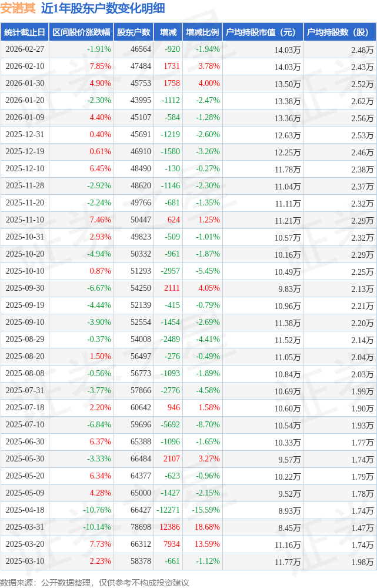This screenshot has height=588, width=377.
Task: Select the 2026-02-27 date cell
Action: pyautogui.click(x=25, y=49)
